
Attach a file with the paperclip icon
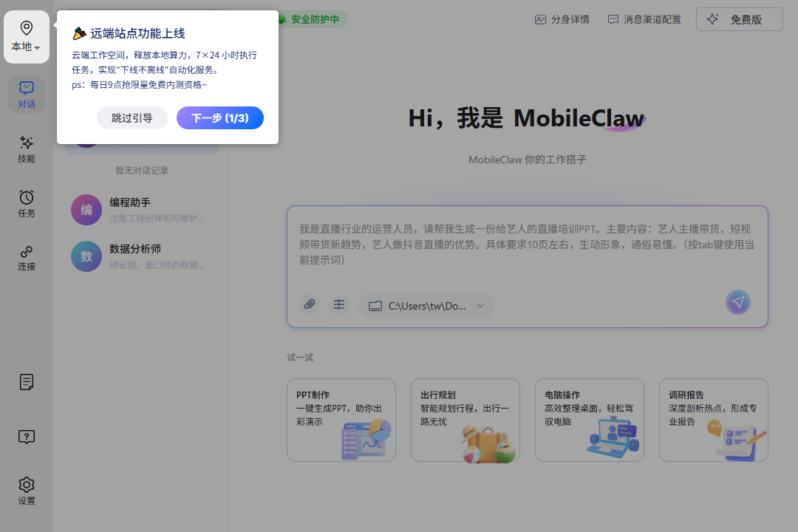click(x=310, y=304)
